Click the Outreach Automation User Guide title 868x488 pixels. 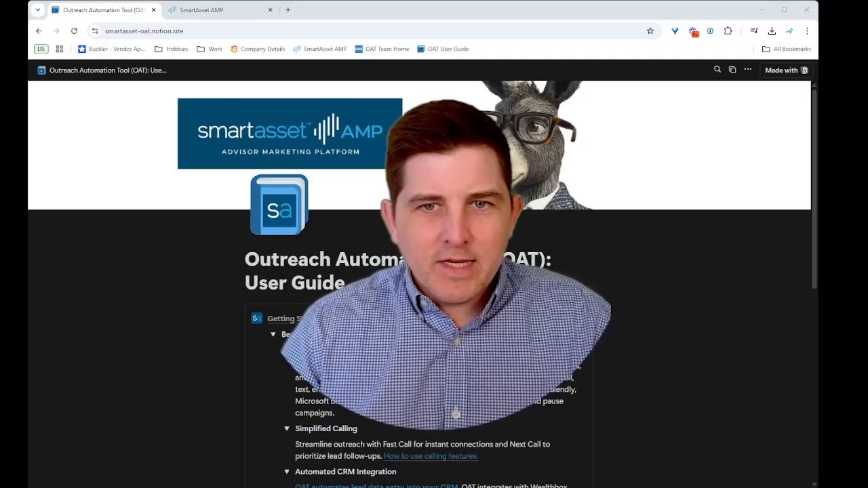coord(397,270)
